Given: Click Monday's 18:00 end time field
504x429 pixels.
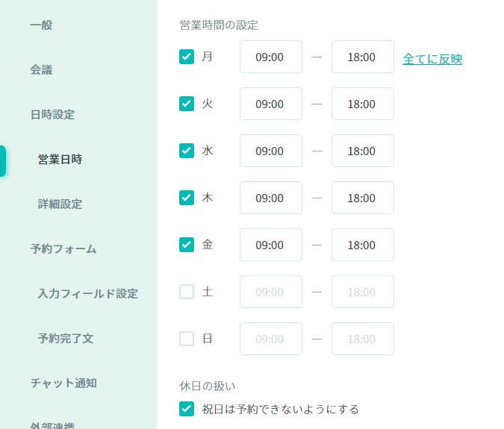Looking at the screenshot, I should 362,57.
